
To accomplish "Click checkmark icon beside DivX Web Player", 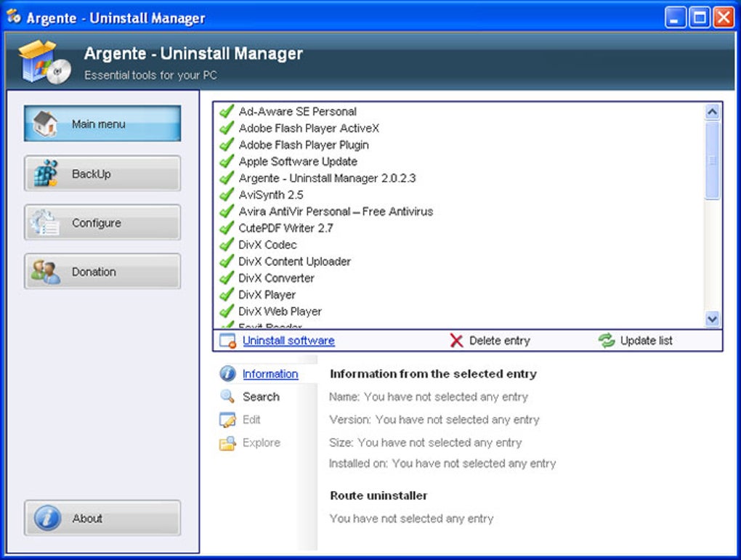I will point(227,311).
